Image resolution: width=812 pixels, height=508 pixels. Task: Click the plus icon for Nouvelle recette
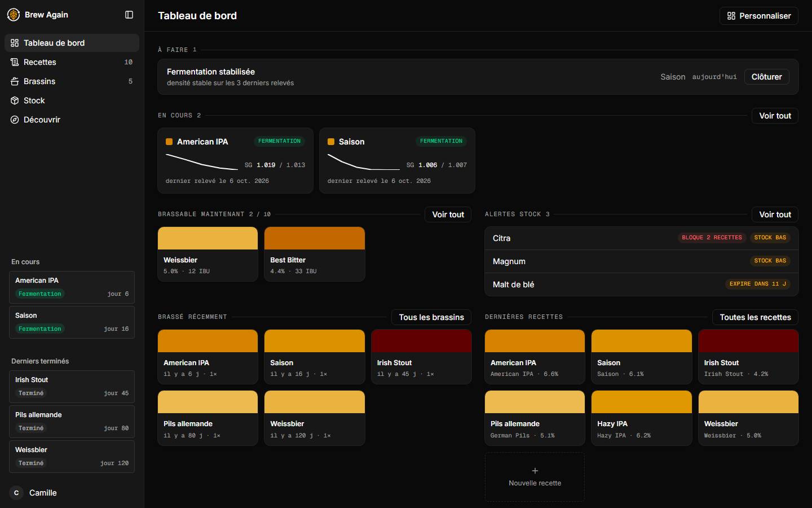point(535,471)
